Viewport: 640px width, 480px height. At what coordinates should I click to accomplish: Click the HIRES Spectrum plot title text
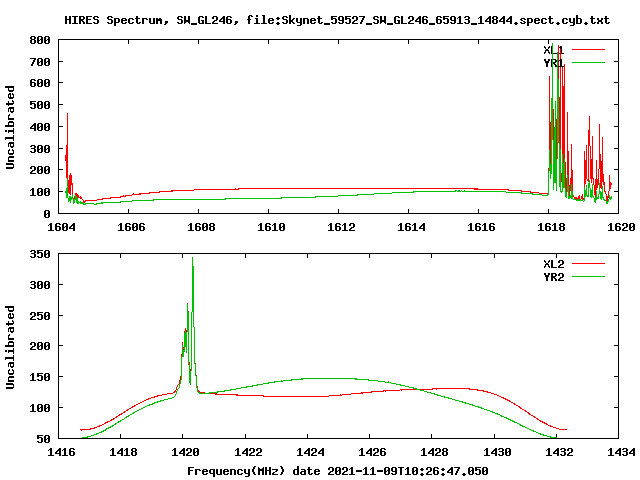click(x=337, y=20)
